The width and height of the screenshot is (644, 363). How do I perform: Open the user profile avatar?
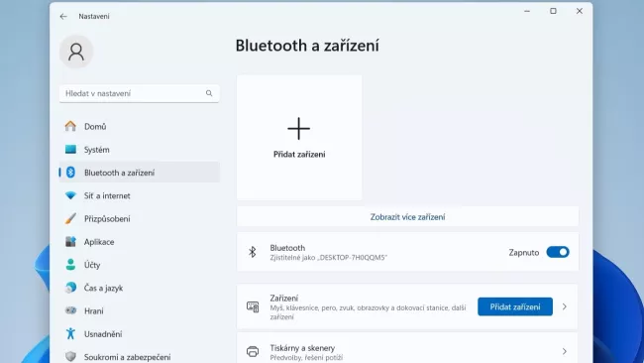pyautogui.click(x=76, y=52)
